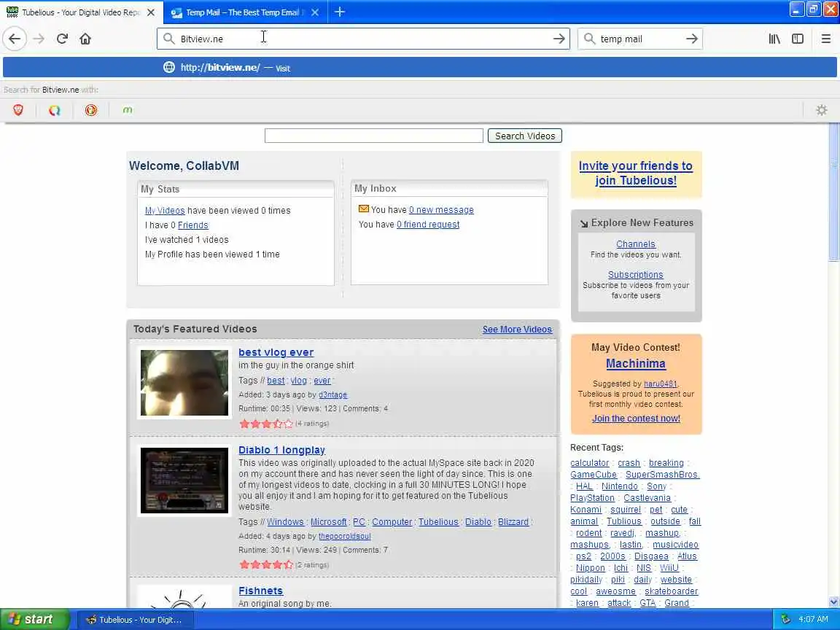
Task: Click the vlog tag link
Action: click(298, 381)
